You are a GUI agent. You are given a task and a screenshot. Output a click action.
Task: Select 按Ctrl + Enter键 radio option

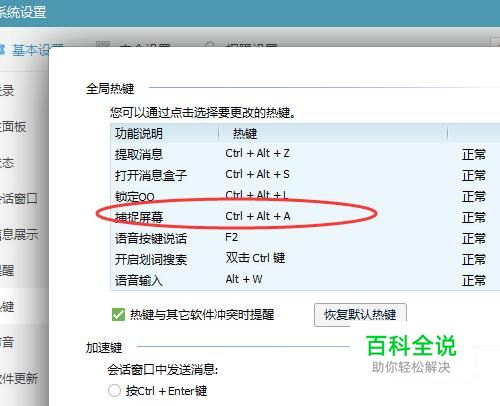coord(114,390)
